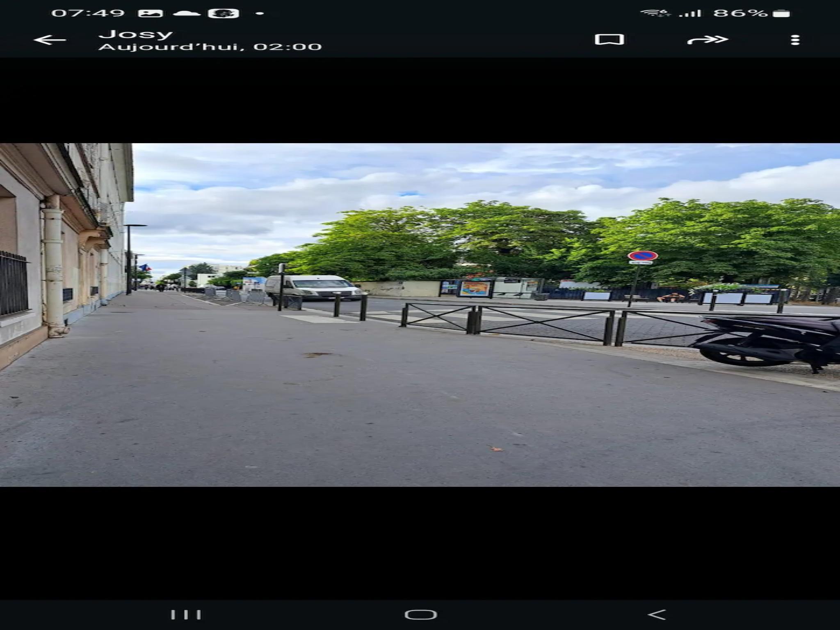Tap the mobile signal strength bars
The image size is (840, 630).
coord(690,14)
